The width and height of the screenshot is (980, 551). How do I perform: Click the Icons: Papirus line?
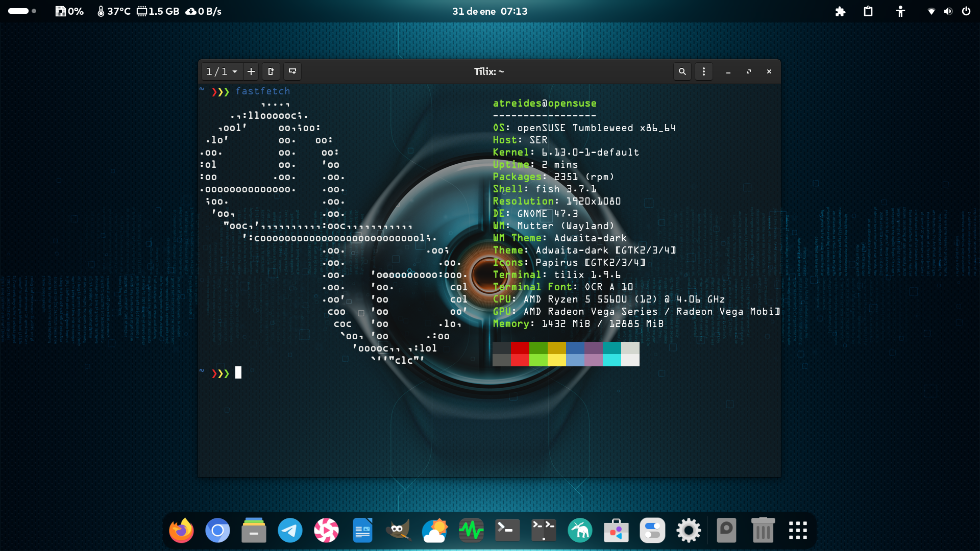[569, 262]
